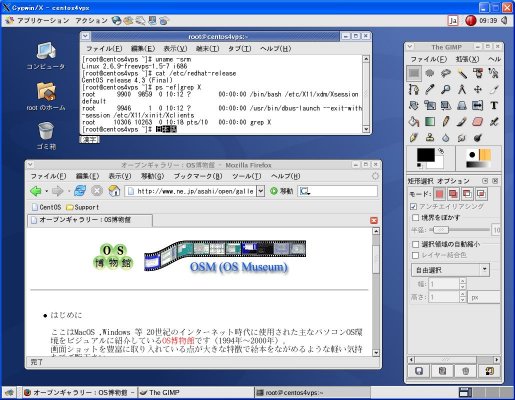
Task: Open Firefox window menu arrow in titlebar
Action: (30, 164)
